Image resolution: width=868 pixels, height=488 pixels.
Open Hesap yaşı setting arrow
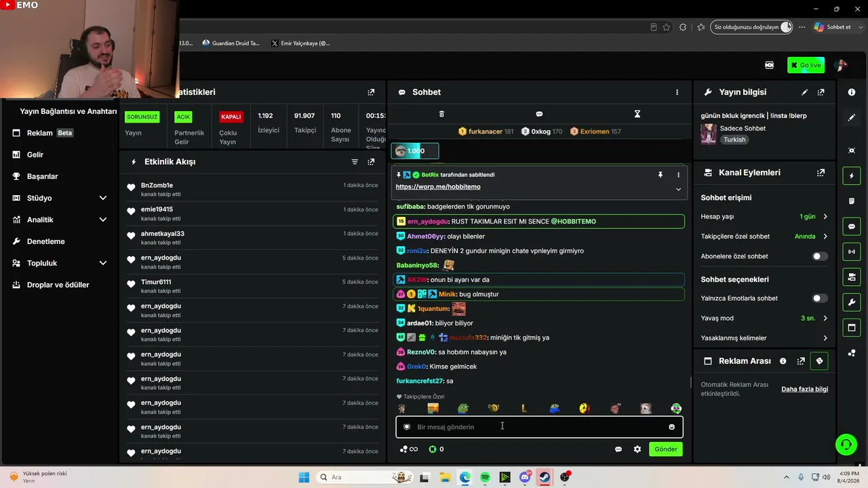(825, 217)
